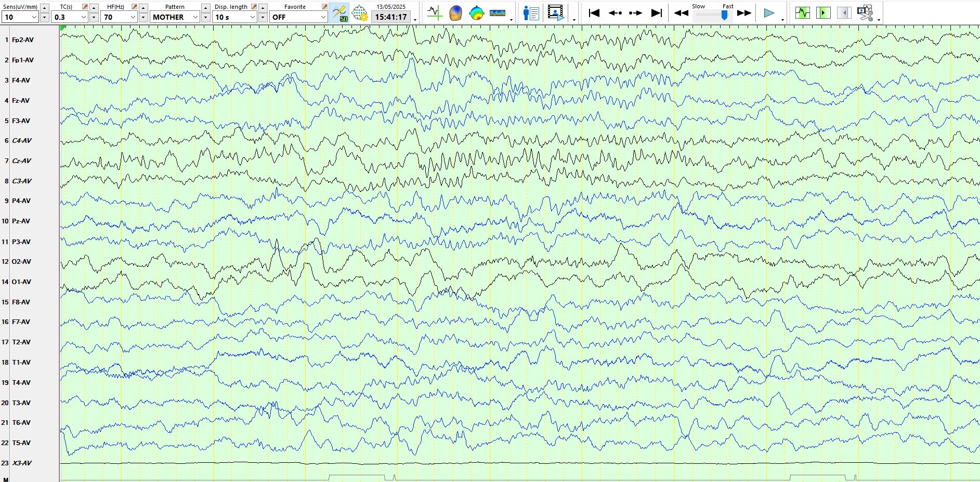The width and height of the screenshot is (980, 482).
Task: Edit HF(Hz) list via pencil icon
Action: click(135, 7)
